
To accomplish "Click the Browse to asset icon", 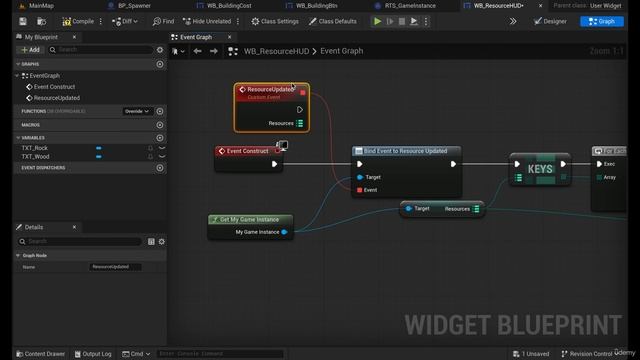I will (41, 21).
